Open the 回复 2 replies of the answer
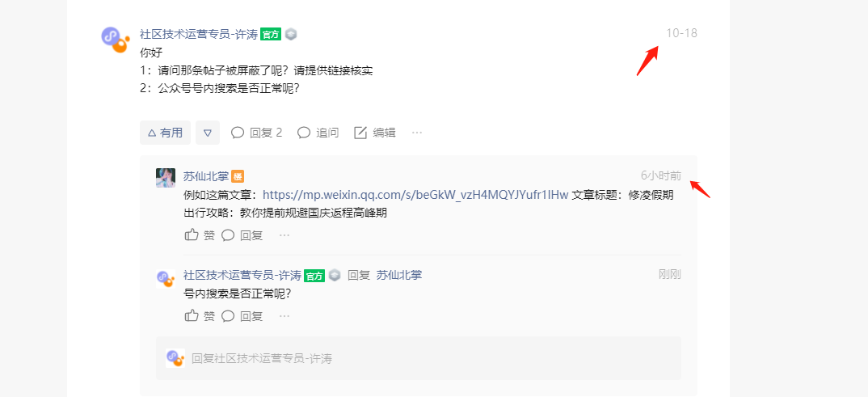 (x=256, y=133)
